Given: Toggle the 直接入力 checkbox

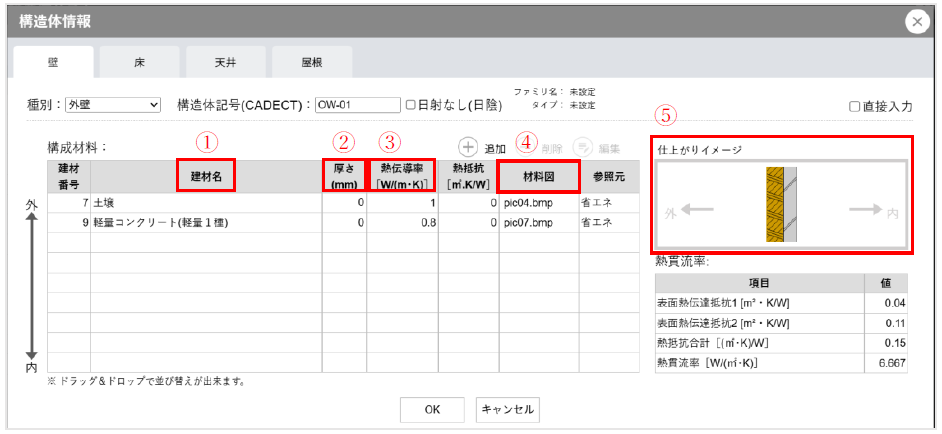Looking at the screenshot, I should [854, 106].
